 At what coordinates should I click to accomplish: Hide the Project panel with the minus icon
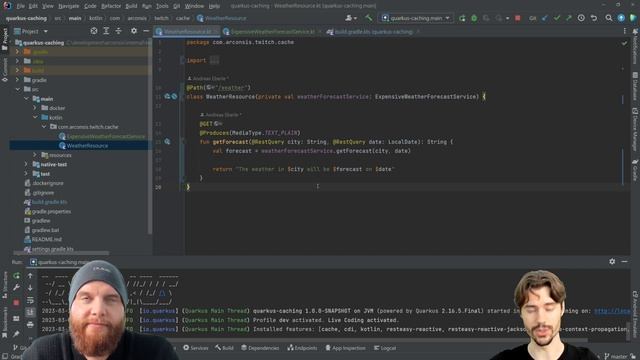pos(146,31)
